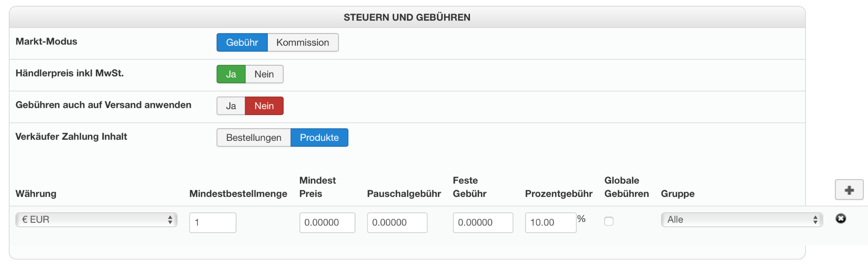Focus the Mindestbestellmenge input field
This screenshot has height=264, width=868.
pyautogui.click(x=213, y=223)
